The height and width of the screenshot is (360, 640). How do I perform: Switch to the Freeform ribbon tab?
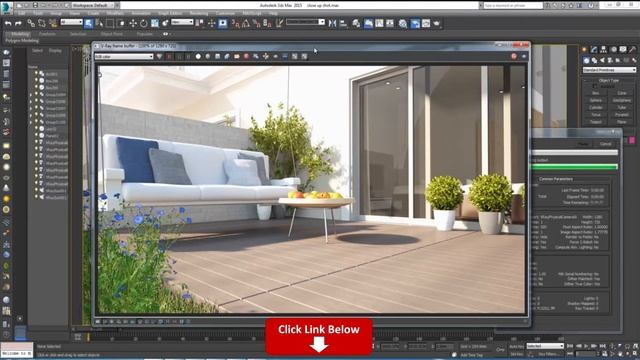47,34
